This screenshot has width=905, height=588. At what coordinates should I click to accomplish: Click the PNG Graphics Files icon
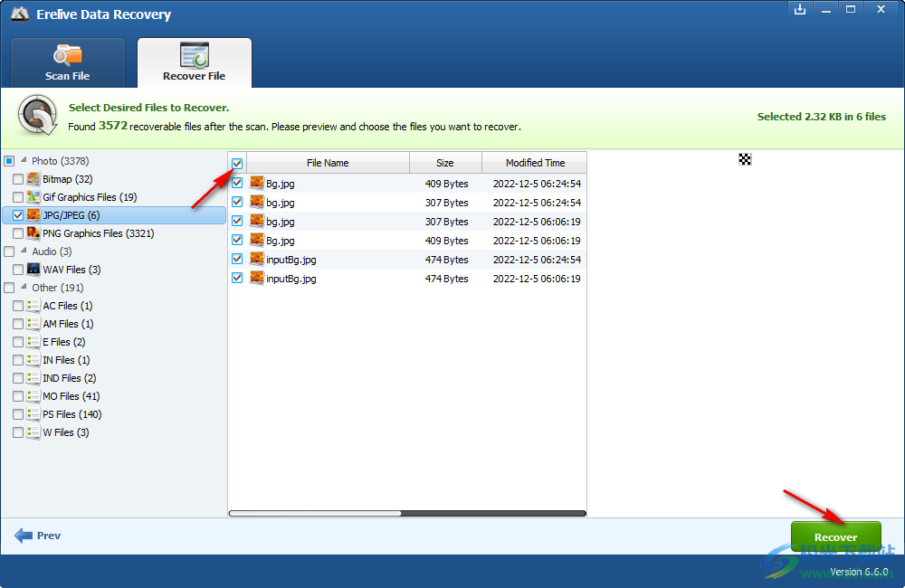[33, 233]
